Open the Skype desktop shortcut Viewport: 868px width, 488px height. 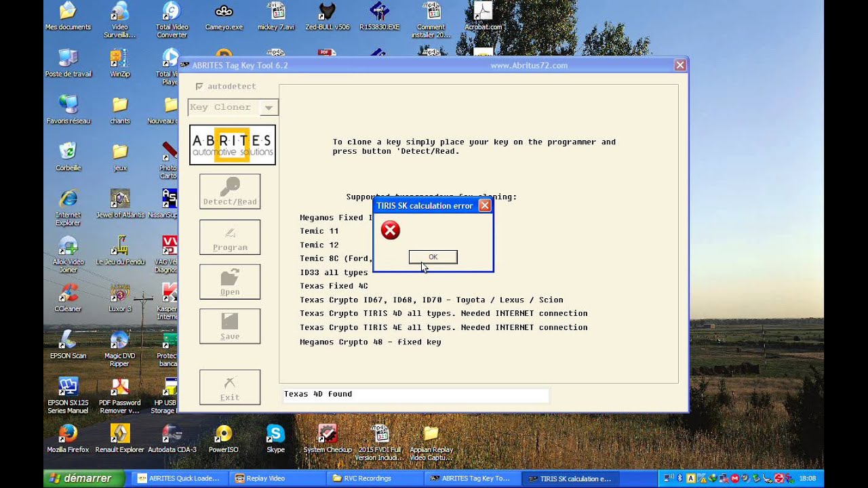click(x=275, y=438)
